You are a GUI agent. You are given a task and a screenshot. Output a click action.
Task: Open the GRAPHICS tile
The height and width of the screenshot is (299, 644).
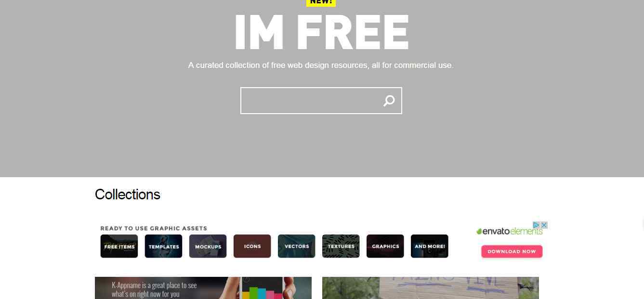(385, 246)
